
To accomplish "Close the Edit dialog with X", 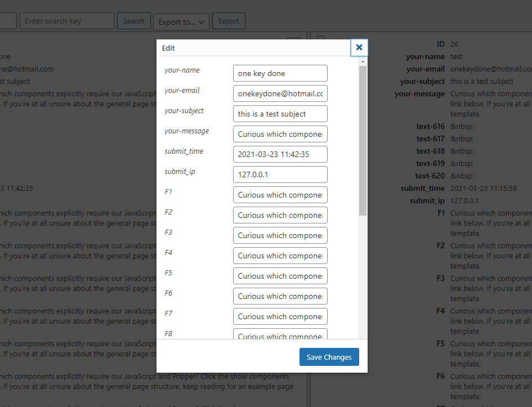I will [359, 47].
